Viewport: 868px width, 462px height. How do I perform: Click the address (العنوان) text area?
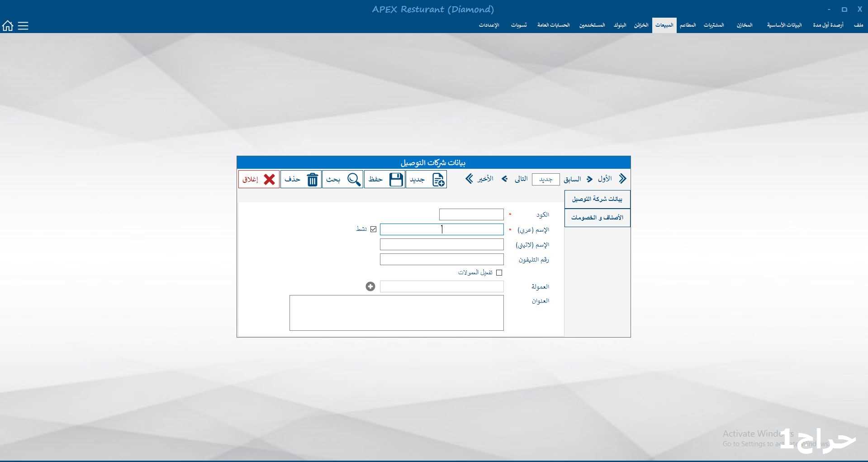(396, 313)
